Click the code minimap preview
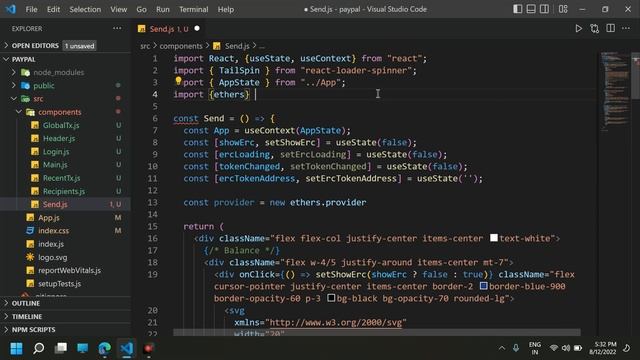 tap(615, 90)
